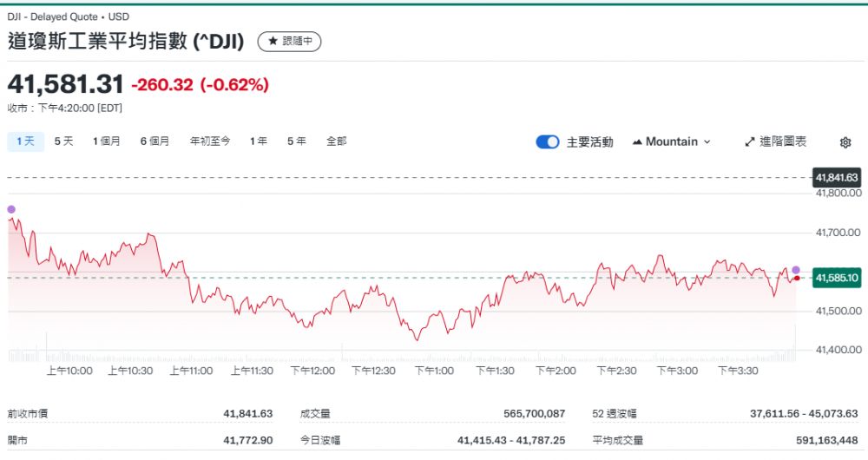The width and height of the screenshot is (868, 460).
Task: Click the red last-price dot on chart
Action: (797, 278)
